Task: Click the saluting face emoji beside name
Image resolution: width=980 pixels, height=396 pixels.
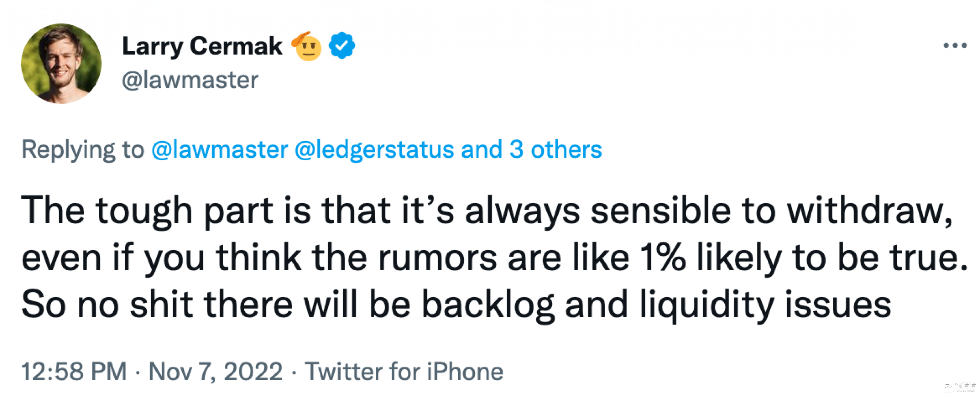Action: click(307, 47)
